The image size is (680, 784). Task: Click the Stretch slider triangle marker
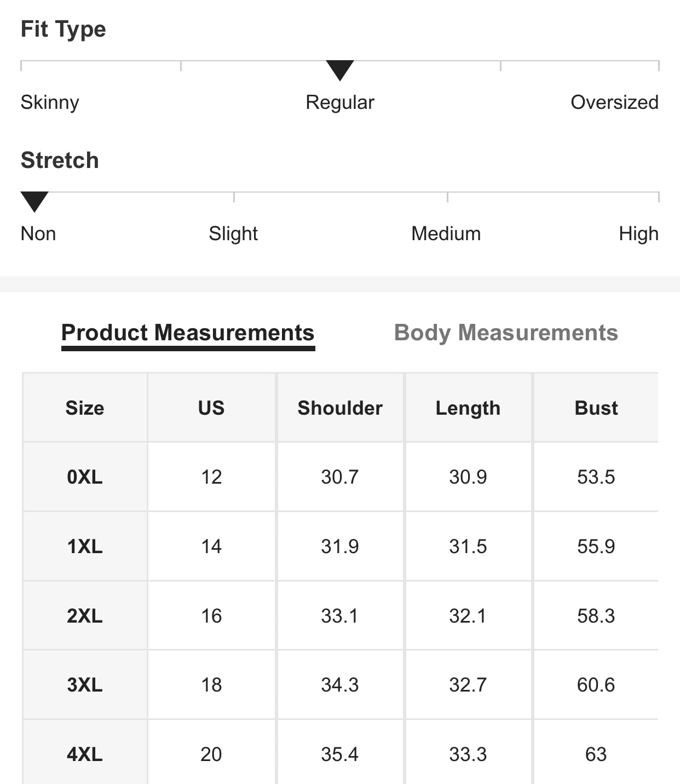(34, 201)
